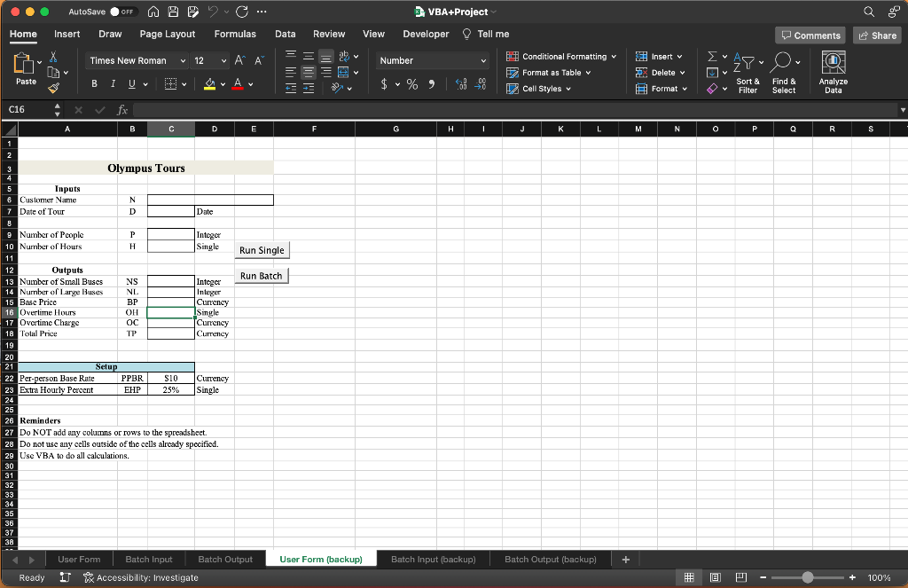Click the Analyze Data icon
Screen dimensions: 908x588
(x=833, y=63)
